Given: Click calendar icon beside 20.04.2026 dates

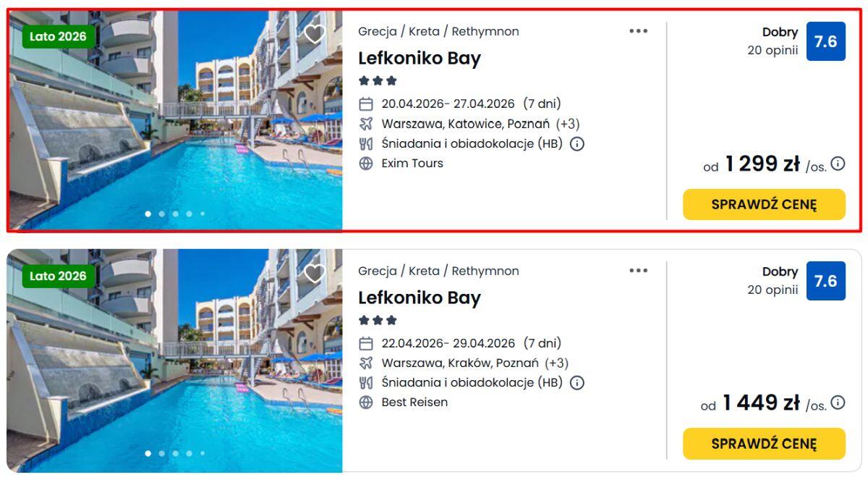Looking at the screenshot, I should pos(366,104).
